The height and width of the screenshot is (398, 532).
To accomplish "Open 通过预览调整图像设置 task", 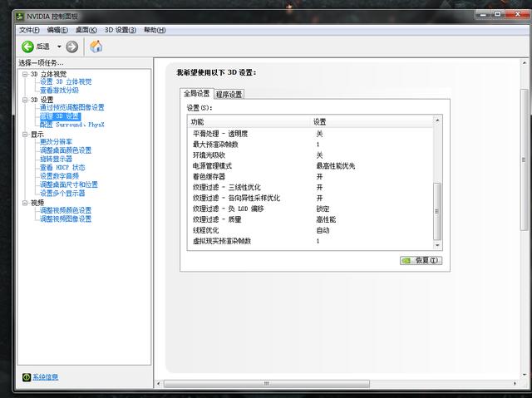I will tap(72, 107).
